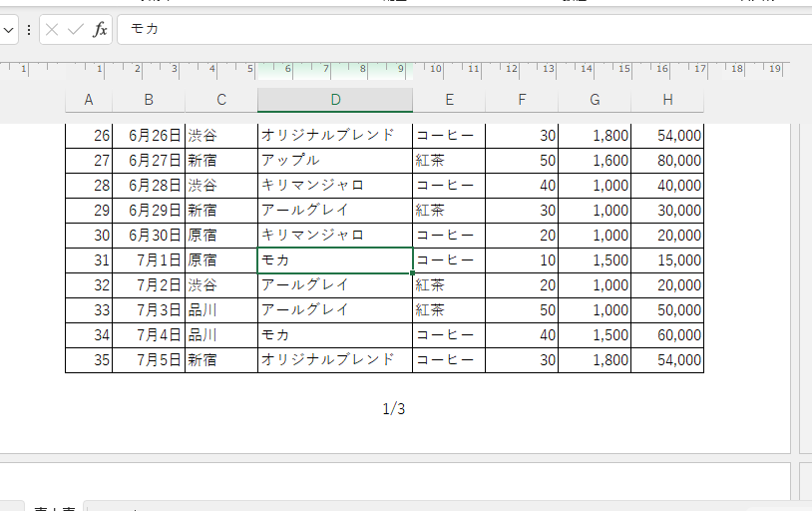Viewport: 812px width, 511px height.
Task: Select column B header
Action: point(149,100)
